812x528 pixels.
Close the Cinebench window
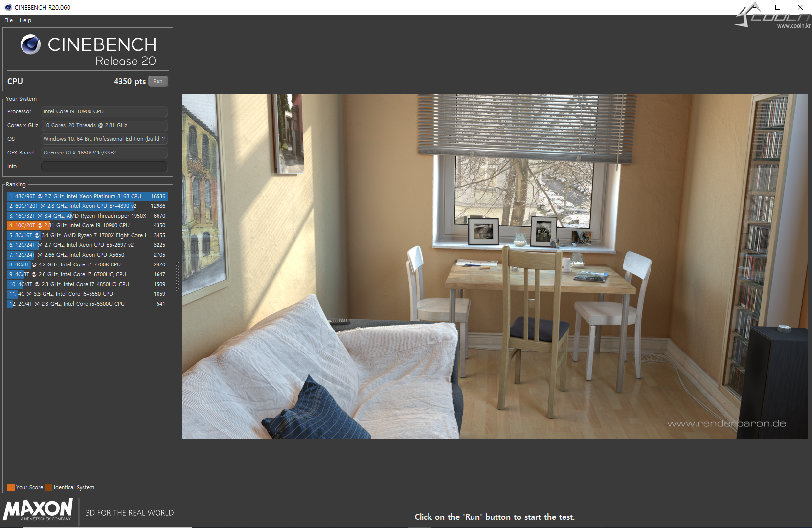(800, 7)
